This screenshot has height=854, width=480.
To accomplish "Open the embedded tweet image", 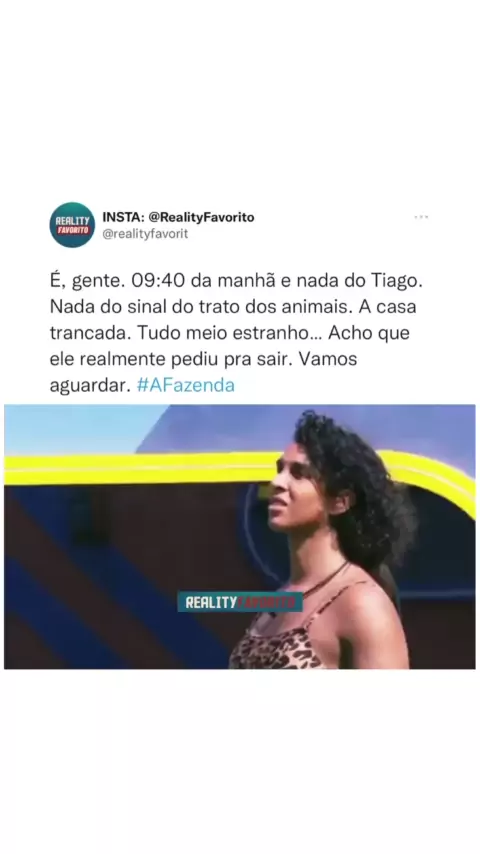I will (240, 537).
